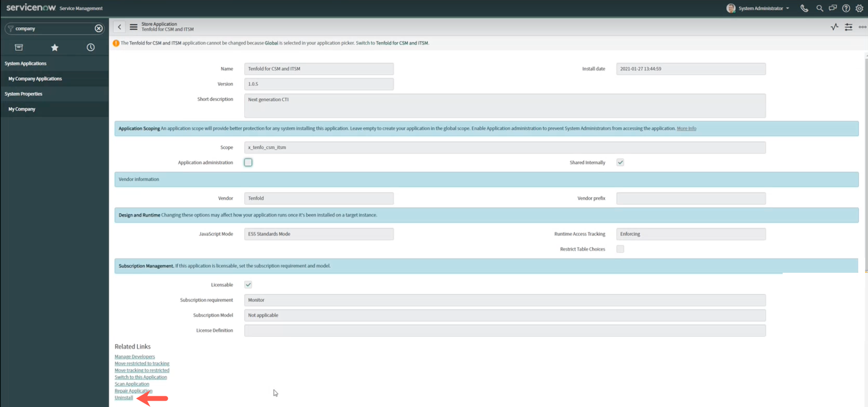Open the Runtime Access Tracking dropdown
The width and height of the screenshot is (868, 407).
(x=691, y=234)
